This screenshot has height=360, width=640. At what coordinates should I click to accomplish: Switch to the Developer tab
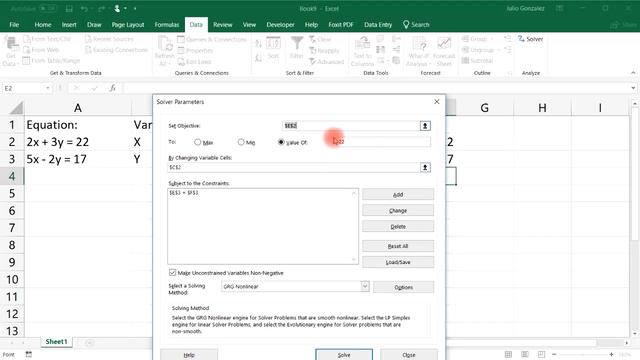[x=280, y=24]
